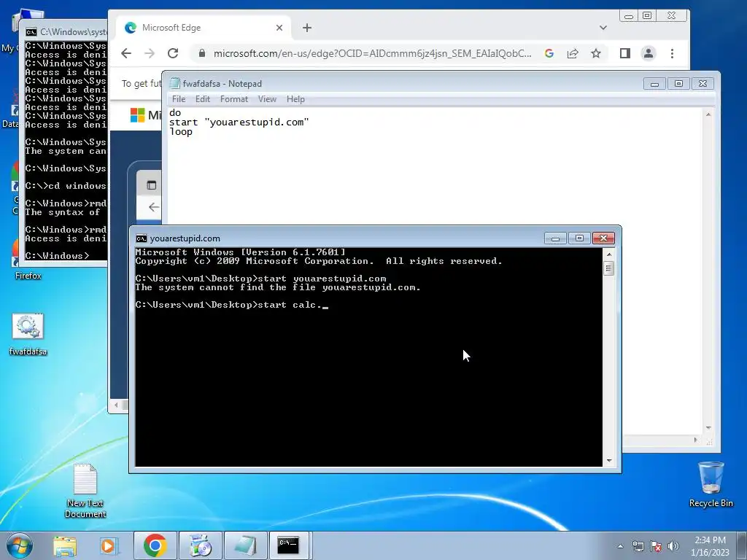Click the Show desktop button on the taskbar
The width and height of the screenshot is (747, 560).
(742, 545)
